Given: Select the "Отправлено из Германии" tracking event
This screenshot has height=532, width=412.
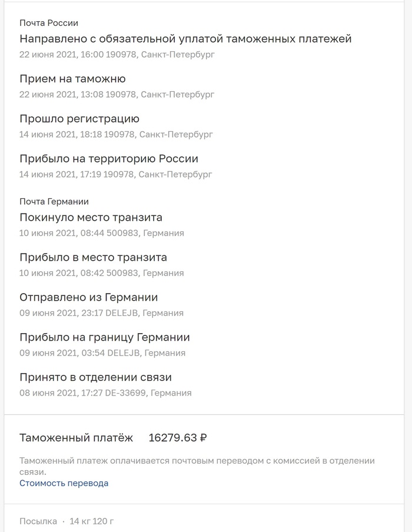Looking at the screenshot, I should click(x=88, y=297).
